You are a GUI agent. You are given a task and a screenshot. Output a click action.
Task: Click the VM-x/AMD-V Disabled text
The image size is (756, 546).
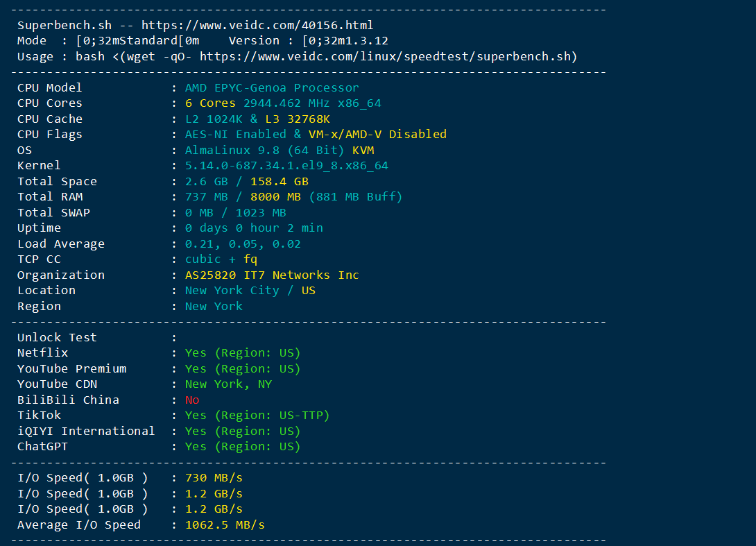click(377, 135)
